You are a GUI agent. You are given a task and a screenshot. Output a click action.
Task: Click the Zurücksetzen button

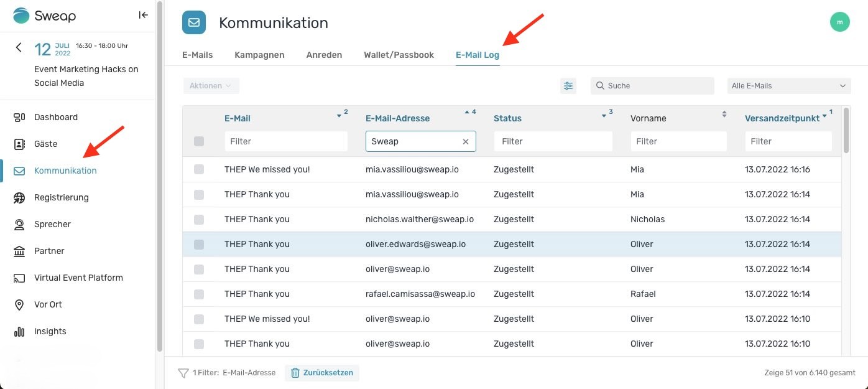click(322, 373)
